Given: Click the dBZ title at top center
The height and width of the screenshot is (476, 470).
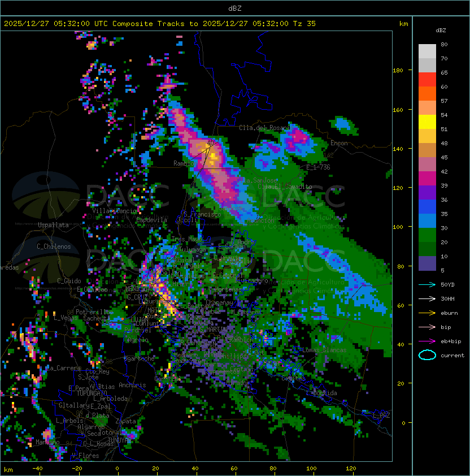Looking at the screenshot, I should (235, 8).
